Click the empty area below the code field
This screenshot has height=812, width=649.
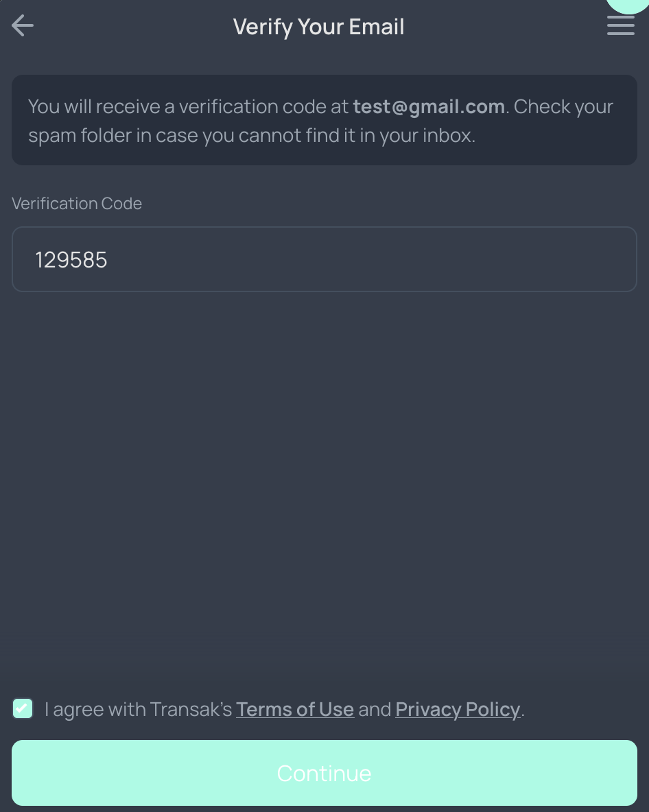point(324,480)
